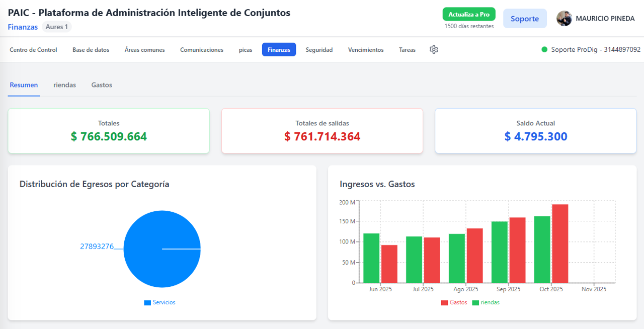The height and width of the screenshot is (329, 644).
Task: Open the Gastos tab
Action: click(x=102, y=85)
